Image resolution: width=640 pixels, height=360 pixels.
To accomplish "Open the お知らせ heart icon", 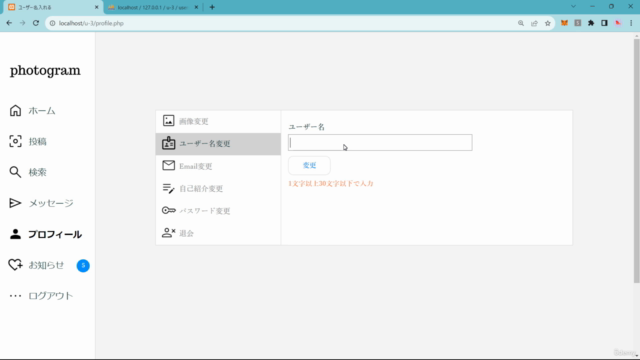I will [16, 265].
